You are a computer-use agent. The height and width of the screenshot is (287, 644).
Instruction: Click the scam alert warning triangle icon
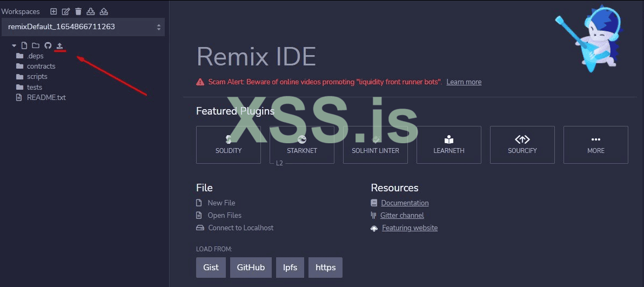point(200,82)
